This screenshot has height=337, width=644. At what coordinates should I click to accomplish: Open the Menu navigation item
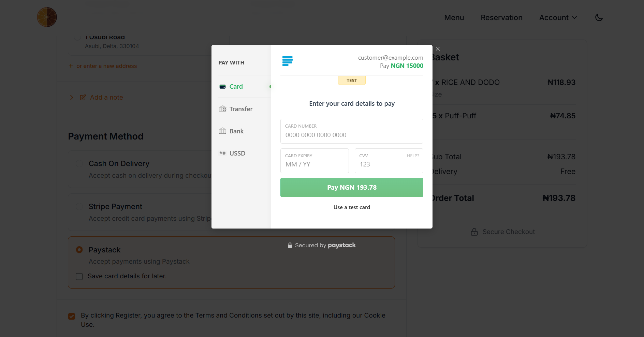coord(454,17)
